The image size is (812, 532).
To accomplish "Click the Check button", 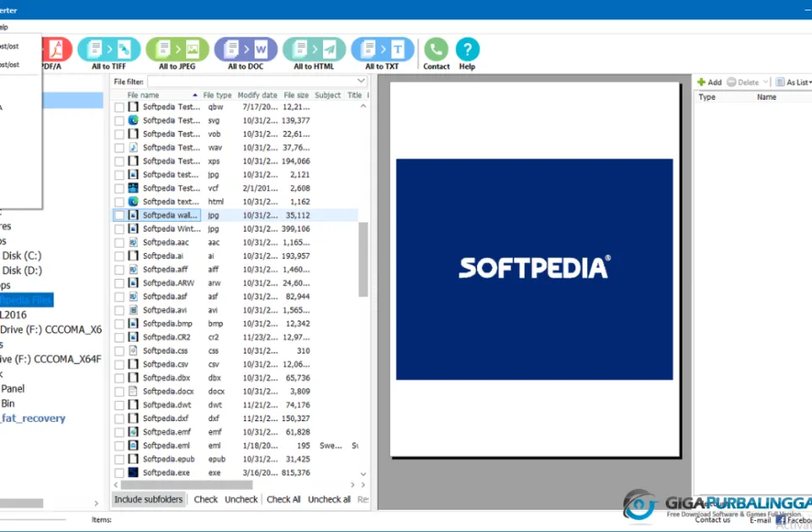I will point(206,499).
